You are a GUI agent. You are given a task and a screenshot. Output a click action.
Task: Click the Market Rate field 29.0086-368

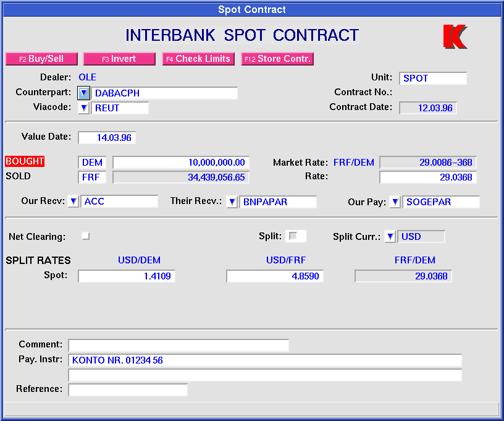coord(428,163)
